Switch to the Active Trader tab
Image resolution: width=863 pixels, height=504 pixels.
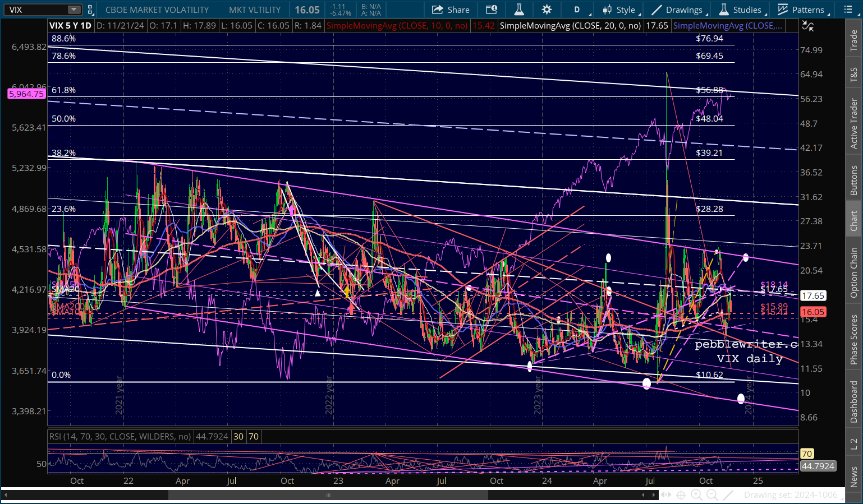click(854, 123)
